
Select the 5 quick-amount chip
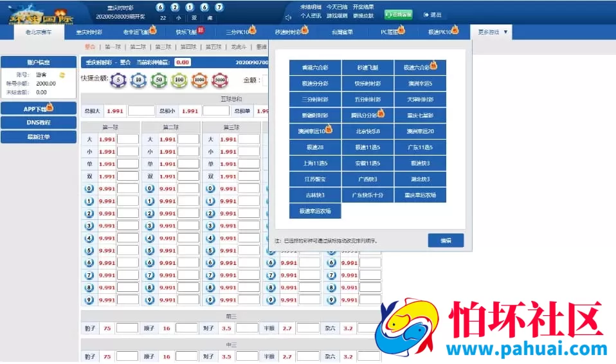point(118,80)
